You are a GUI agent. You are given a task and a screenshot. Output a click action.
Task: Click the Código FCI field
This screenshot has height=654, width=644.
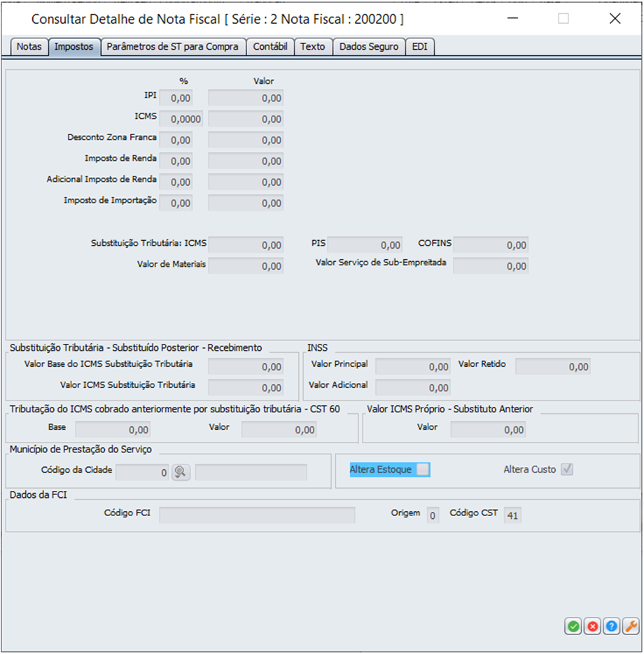pyautogui.click(x=258, y=515)
